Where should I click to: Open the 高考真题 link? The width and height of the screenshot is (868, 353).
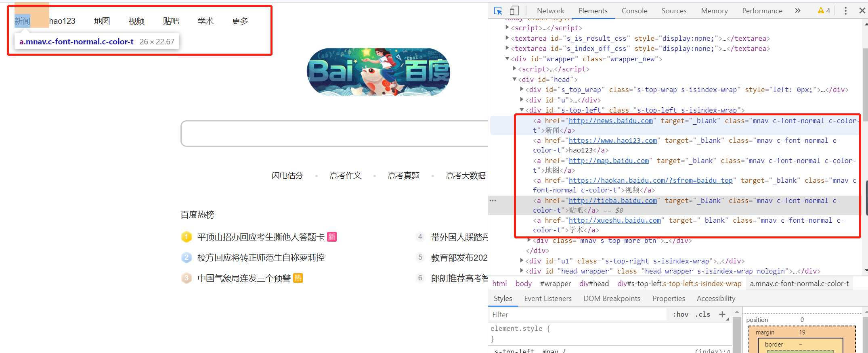pos(403,175)
